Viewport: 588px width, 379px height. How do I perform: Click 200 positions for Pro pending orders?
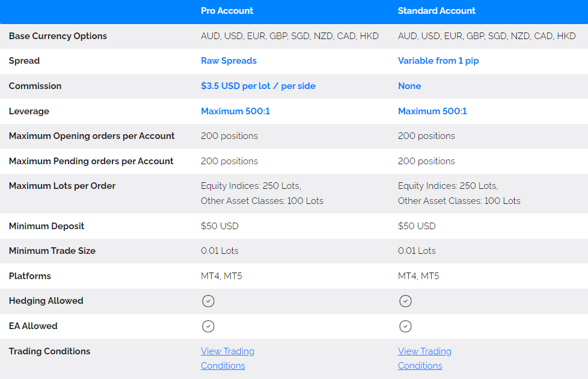pos(230,161)
